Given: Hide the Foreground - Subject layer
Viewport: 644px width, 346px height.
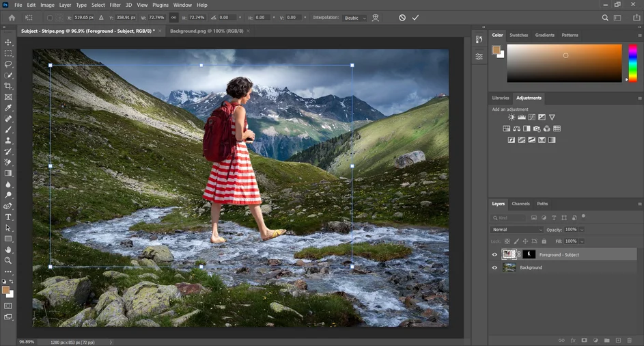Looking at the screenshot, I should 494,254.
